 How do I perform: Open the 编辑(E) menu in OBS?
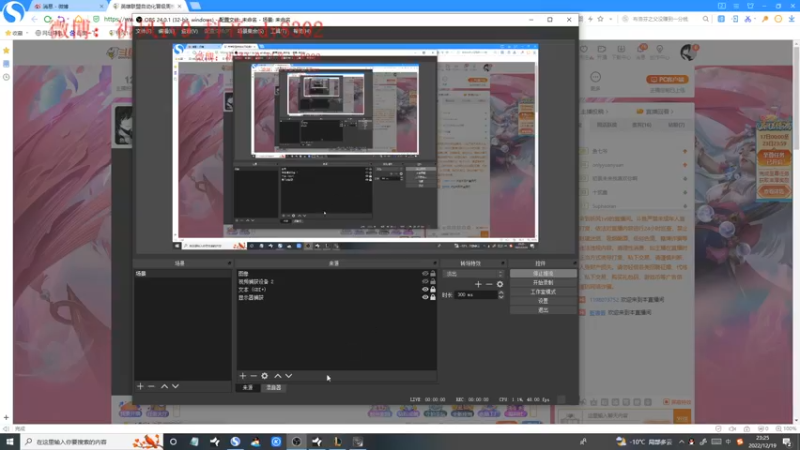click(x=166, y=31)
